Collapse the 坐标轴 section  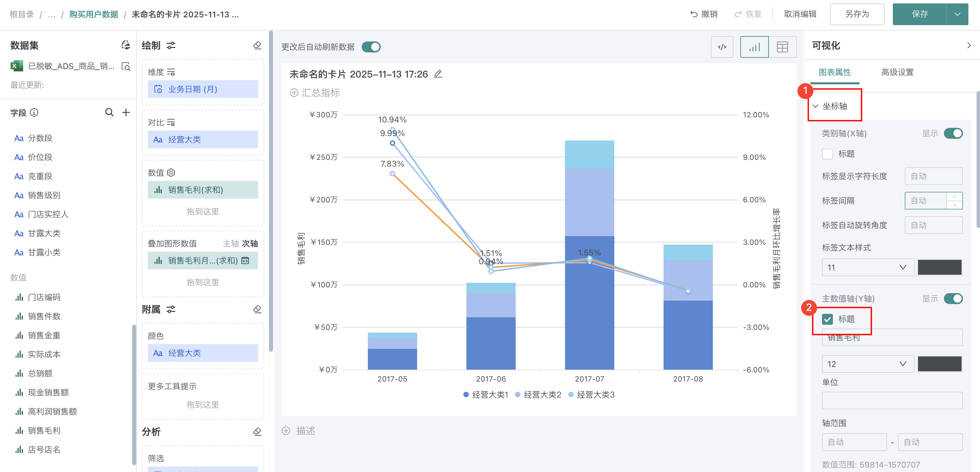click(x=815, y=106)
